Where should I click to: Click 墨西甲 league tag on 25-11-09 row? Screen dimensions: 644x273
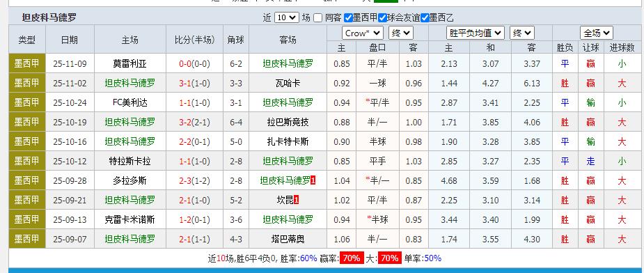click(x=27, y=64)
